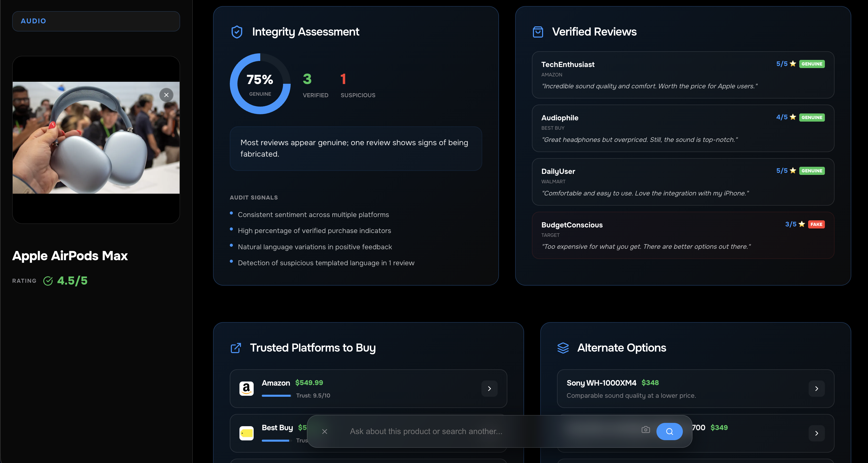This screenshot has height=463, width=868.
Task: Click the verified checkmark beside the 4.5/5 rating
Action: [48, 281]
